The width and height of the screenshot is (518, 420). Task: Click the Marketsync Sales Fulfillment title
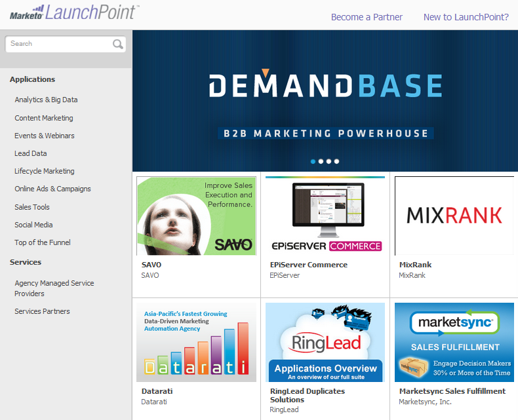click(x=452, y=391)
